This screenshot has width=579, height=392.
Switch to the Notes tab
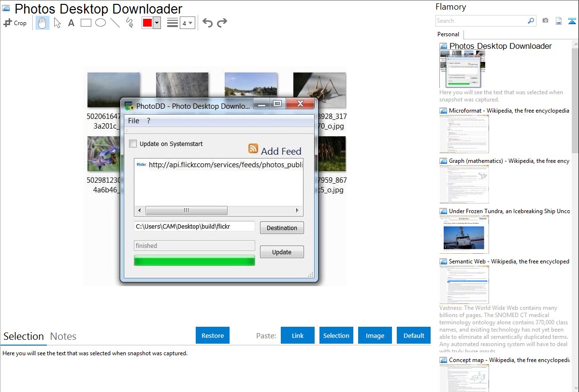coord(63,336)
